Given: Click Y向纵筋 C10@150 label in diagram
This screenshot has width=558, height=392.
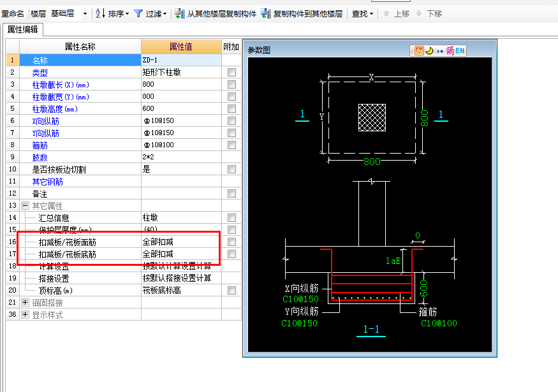Looking at the screenshot, I should [x=299, y=323].
